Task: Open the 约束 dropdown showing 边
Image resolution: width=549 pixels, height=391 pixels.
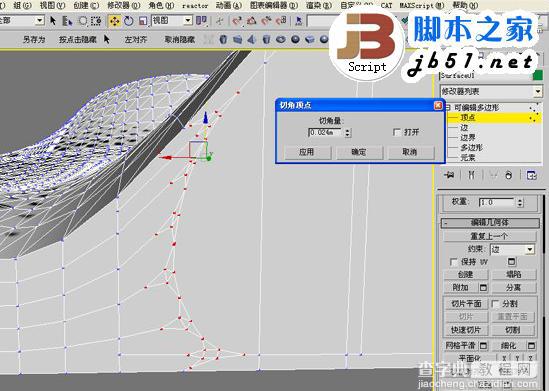Action: tap(512, 249)
